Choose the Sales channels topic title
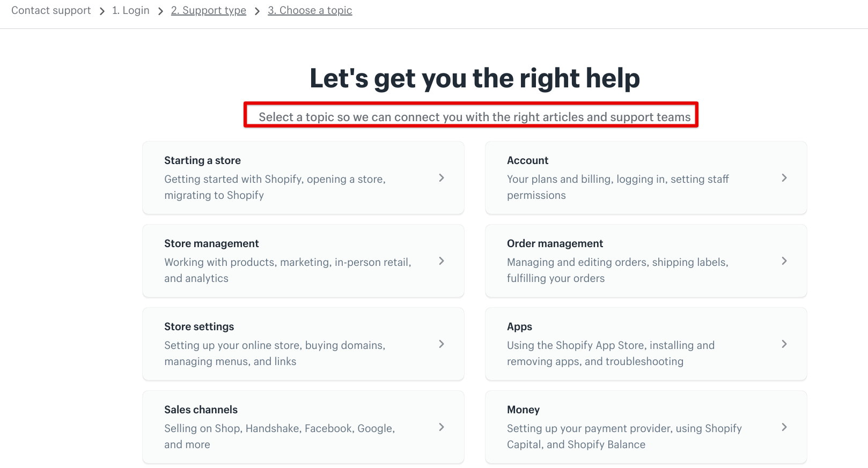 (201, 410)
